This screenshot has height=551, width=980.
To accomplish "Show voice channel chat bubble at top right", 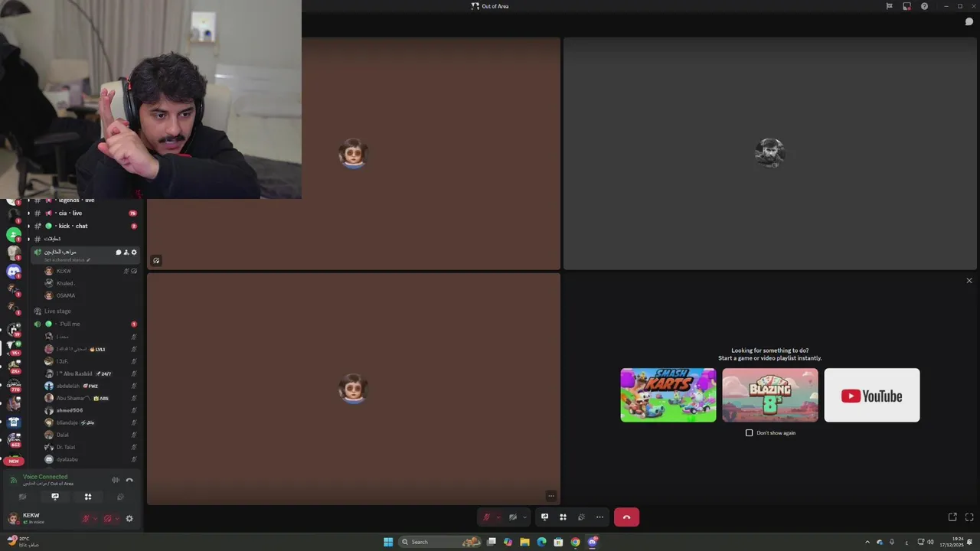I will (x=969, y=21).
